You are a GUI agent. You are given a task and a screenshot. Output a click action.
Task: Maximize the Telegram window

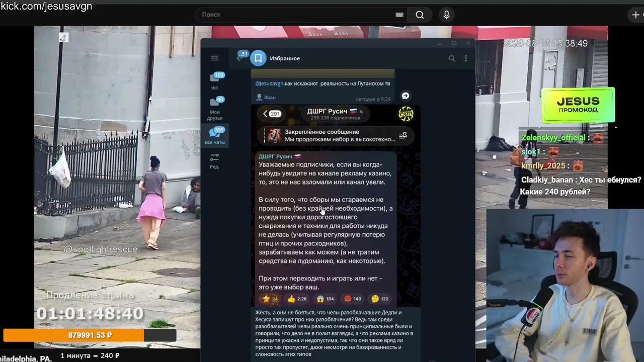(x=454, y=43)
